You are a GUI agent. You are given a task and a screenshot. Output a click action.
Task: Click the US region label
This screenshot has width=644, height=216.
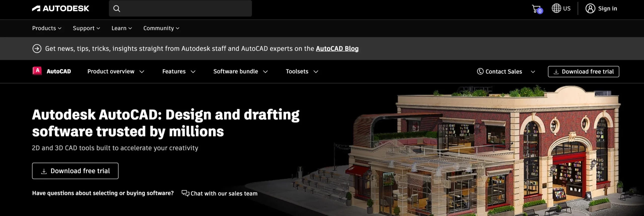pyautogui.click(x=567, y=9)
